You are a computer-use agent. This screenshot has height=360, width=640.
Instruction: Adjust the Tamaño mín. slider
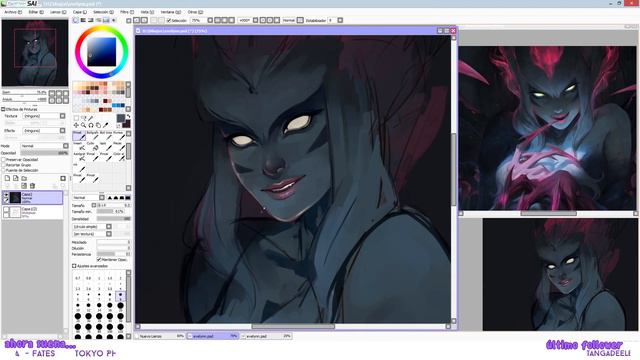(x=113, y=212)
